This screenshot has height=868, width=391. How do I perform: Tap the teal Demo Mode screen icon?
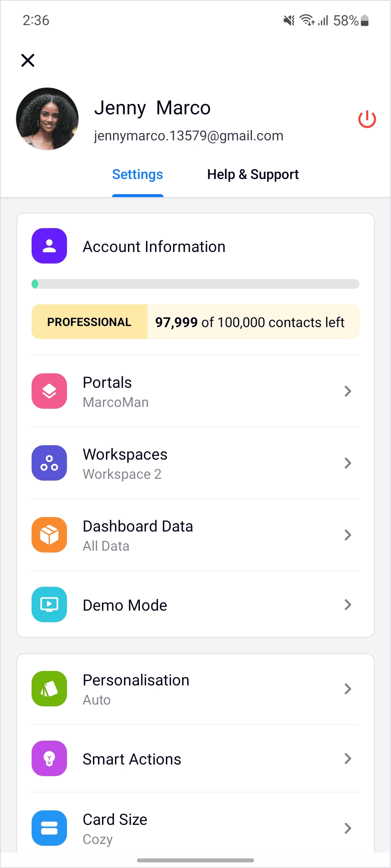pyautogui.click(x=49, y=604)
